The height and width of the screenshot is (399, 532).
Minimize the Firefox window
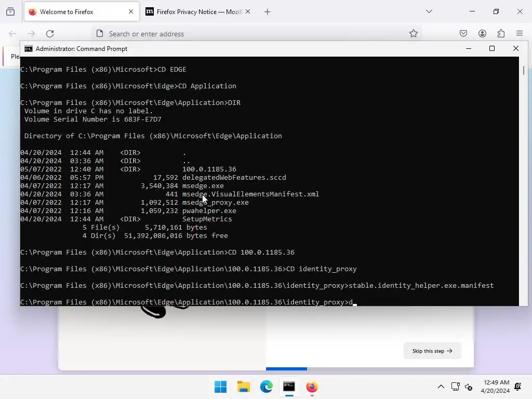pyautogui.click(x=472, y=11)
